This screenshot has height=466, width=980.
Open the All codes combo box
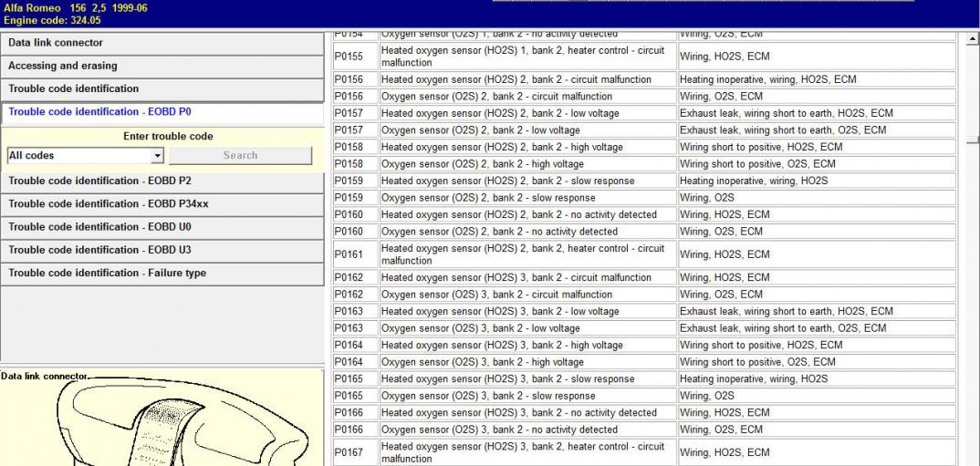point(85,156)
